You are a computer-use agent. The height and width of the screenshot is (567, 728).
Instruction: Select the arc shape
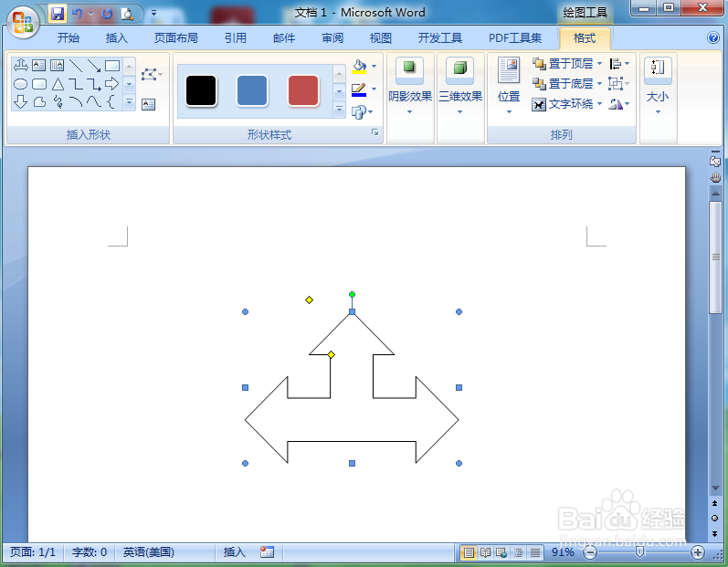pyautogui.click(x=75, y=101)
